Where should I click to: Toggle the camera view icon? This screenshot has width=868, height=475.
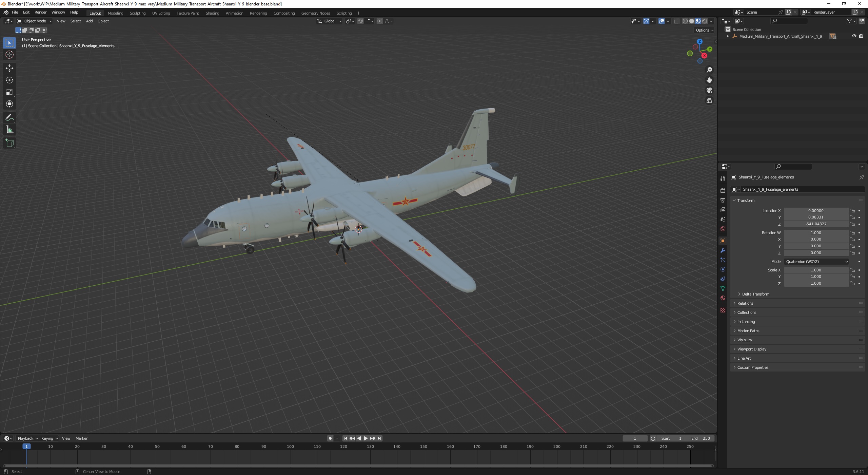(x=709, y=90)
